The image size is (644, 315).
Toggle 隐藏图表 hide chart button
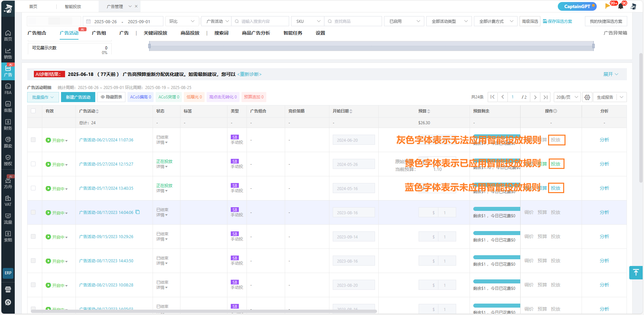[x=111, y=97]
